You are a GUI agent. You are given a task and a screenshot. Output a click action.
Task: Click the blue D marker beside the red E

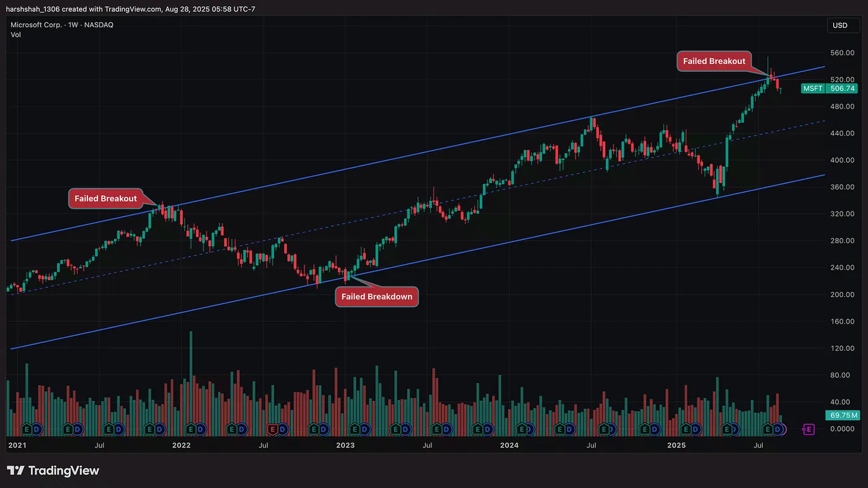281,428
